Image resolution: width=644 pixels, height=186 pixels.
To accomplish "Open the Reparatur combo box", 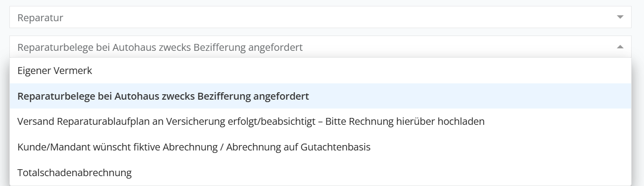I will tap(321, 17).
